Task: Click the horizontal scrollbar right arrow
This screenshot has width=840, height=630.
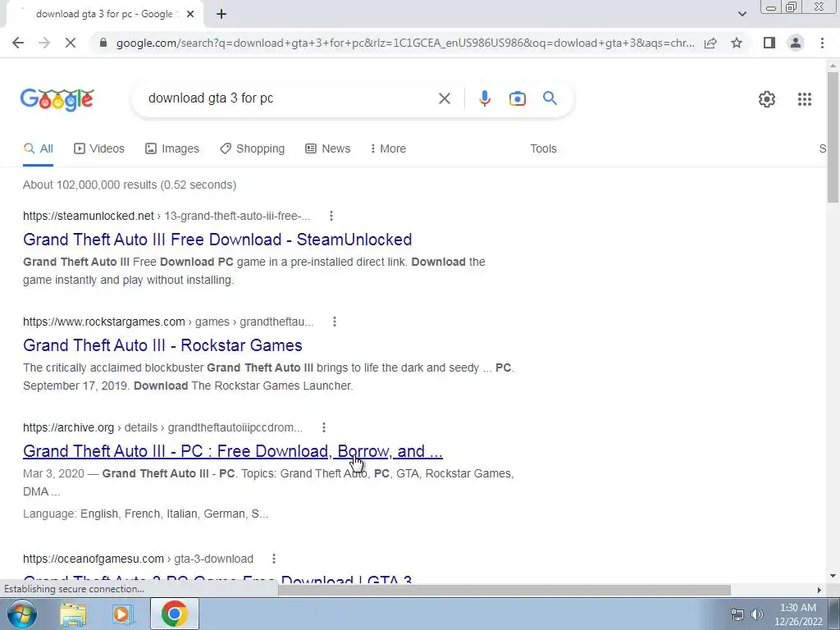Action: click(819, 590)
